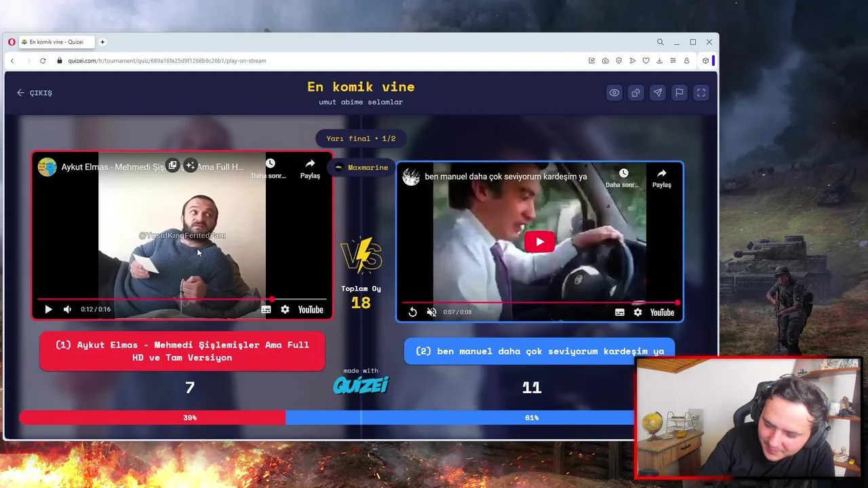The image size is (868, 488).
Task: Open a new browser tab
Action: 102,42
